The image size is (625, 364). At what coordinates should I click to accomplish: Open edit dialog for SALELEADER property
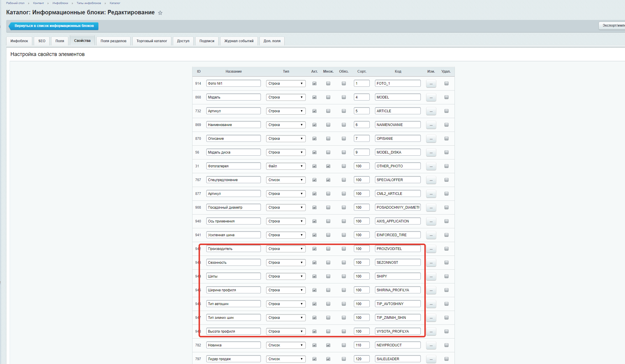(431, 359)
